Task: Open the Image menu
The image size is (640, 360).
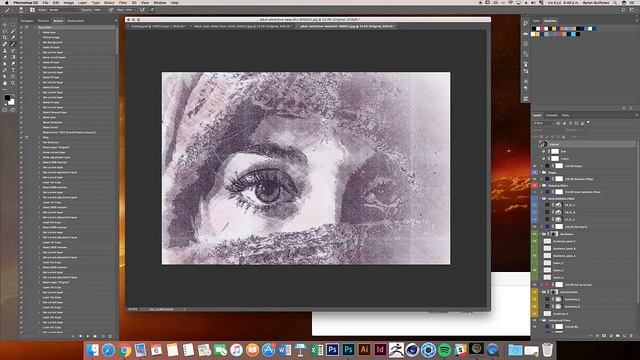Action: pyautogui.click(x=69, y=2)
